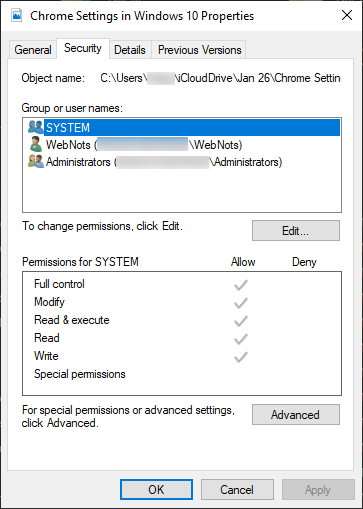363x509 pixels.
Task: Click the image file icon in title bar
Action: coord(17,15)
